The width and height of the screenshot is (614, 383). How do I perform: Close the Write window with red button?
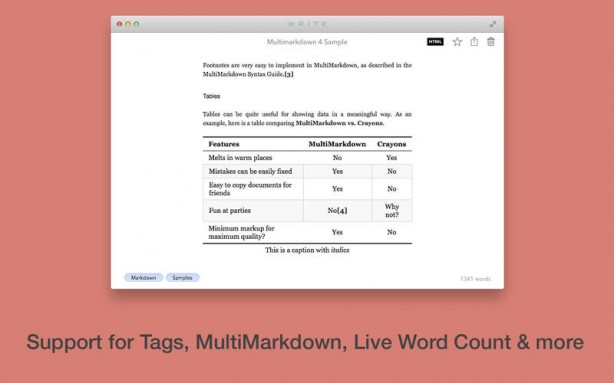point(119,24)
